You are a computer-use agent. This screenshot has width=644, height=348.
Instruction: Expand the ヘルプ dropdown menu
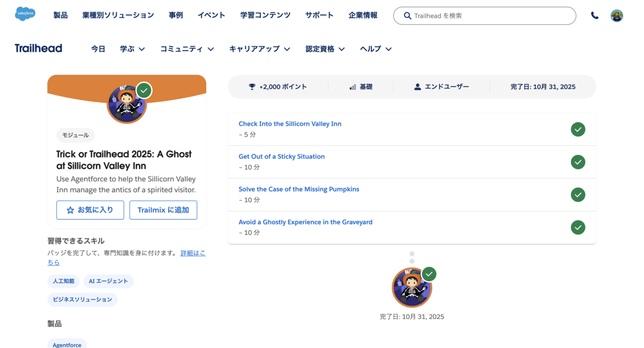(376, 49)
